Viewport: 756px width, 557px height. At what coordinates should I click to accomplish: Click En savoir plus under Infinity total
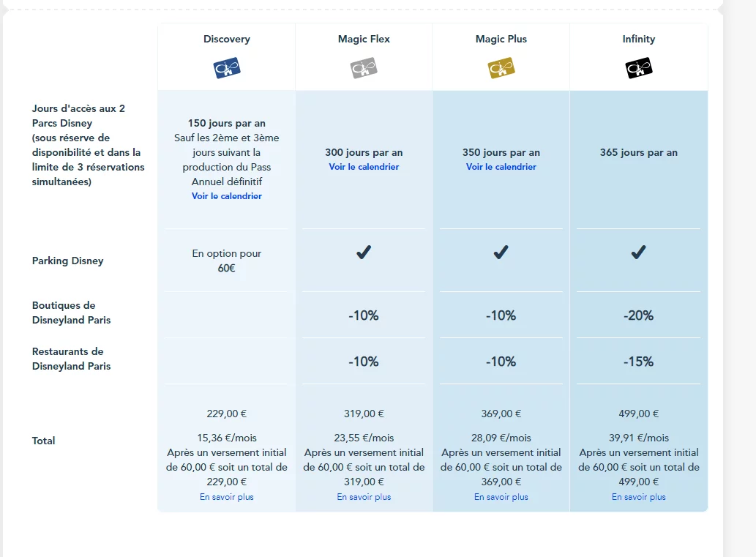pyautogui.click(x=638, y=497)
